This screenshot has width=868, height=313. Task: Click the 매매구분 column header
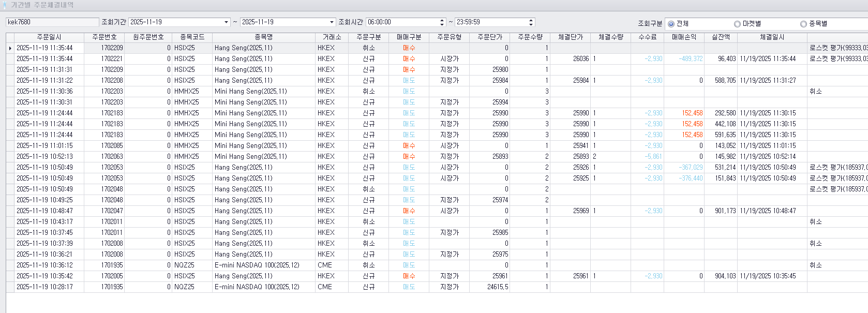[409, 37]
